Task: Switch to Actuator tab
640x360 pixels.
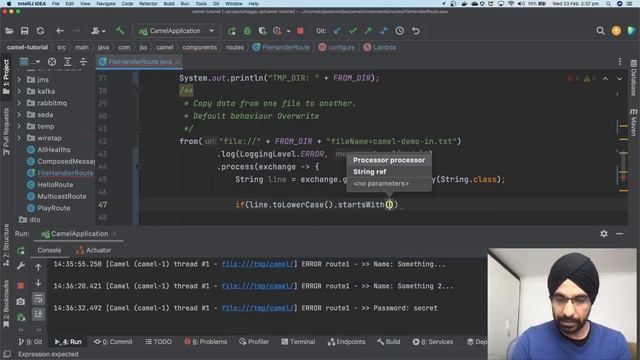Action: click(x=93, y=250)
